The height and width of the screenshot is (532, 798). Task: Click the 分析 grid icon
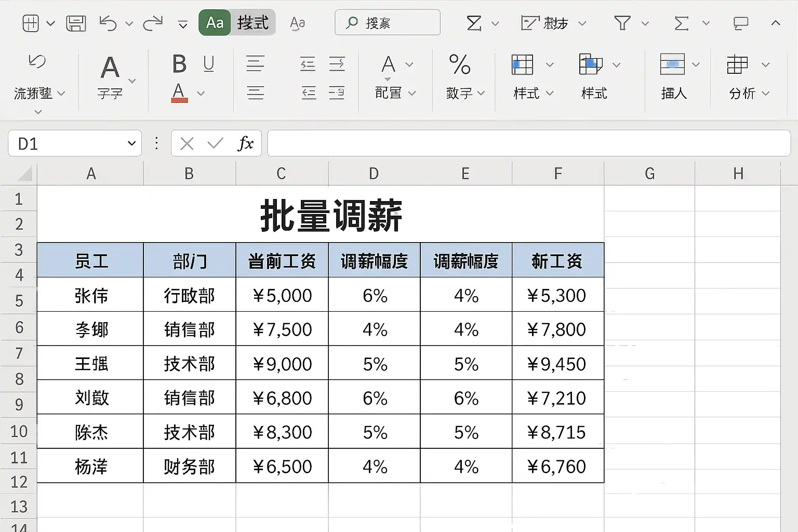click(x=737, y=65)
